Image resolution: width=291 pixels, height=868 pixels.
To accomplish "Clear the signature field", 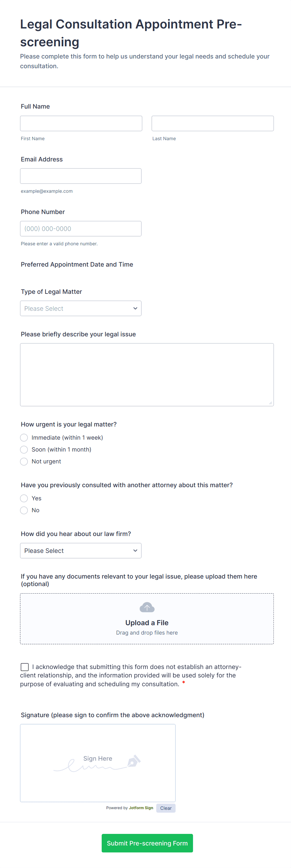I will tap(166, 808).
